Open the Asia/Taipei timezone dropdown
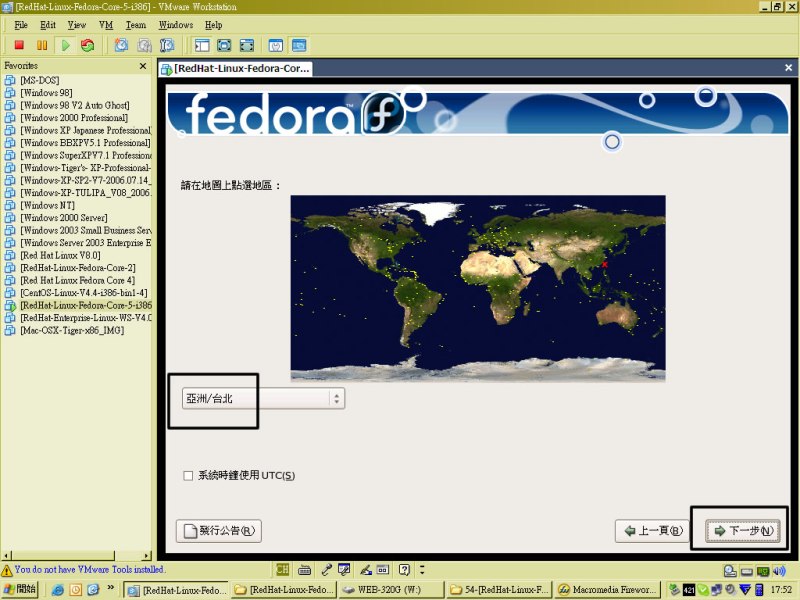 (x=263, y=398)
